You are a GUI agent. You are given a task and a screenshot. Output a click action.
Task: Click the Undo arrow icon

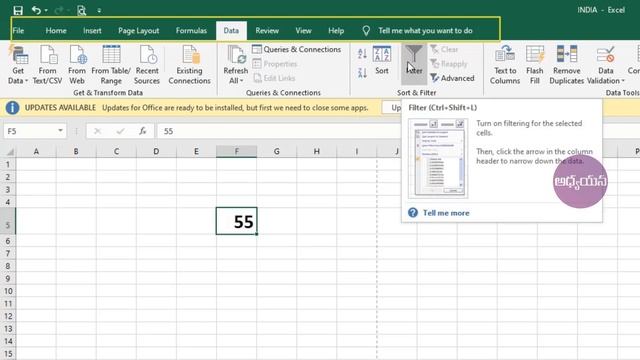point(36,10)
